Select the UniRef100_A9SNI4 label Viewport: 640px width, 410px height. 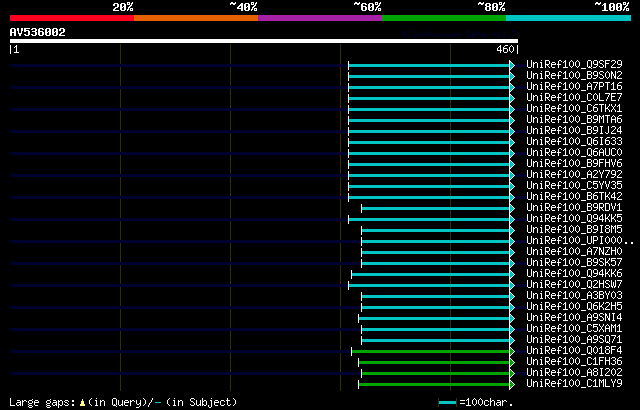[x=574, y=317]
